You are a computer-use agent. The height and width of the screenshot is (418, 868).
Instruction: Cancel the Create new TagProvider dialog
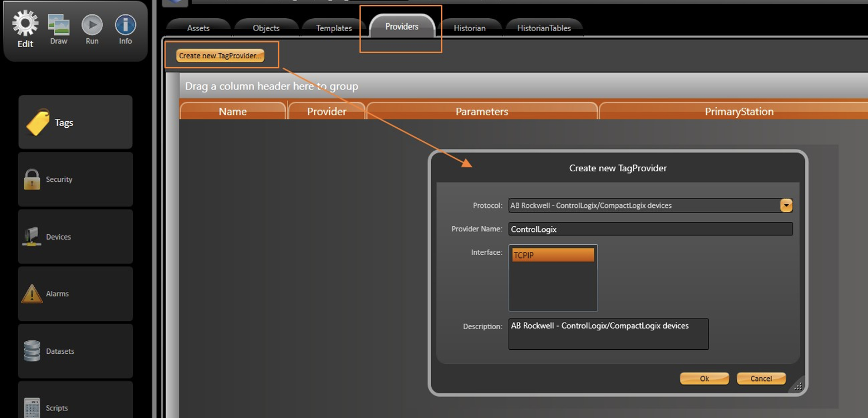[761, 379]
